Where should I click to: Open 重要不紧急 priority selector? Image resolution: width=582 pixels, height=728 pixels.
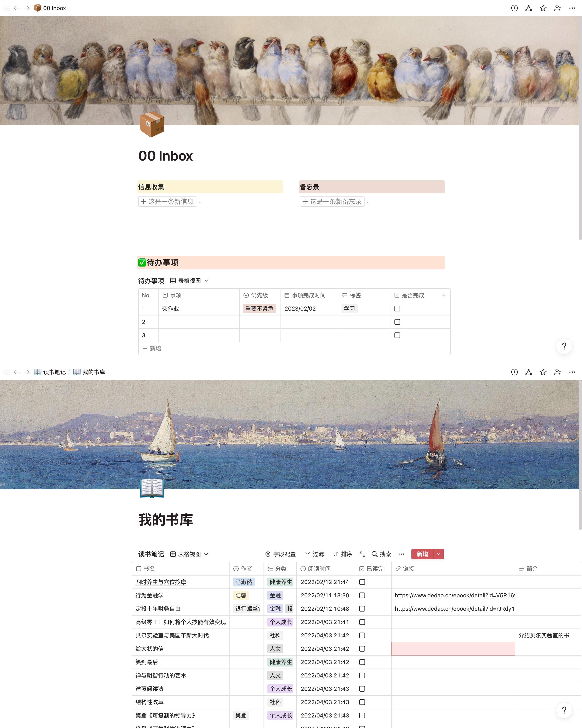pyautogui.click(x=259, y=309)
